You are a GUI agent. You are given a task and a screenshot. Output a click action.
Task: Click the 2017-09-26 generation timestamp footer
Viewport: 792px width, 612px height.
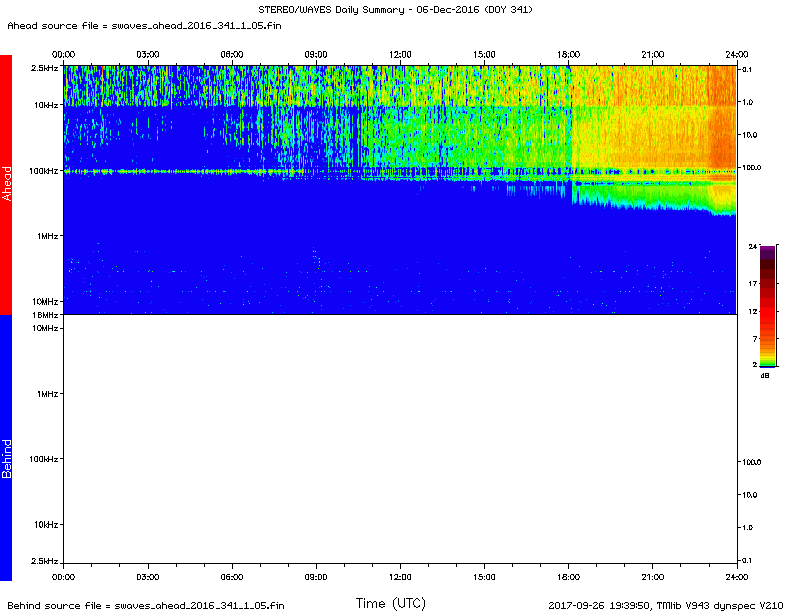tap(596, 605)
